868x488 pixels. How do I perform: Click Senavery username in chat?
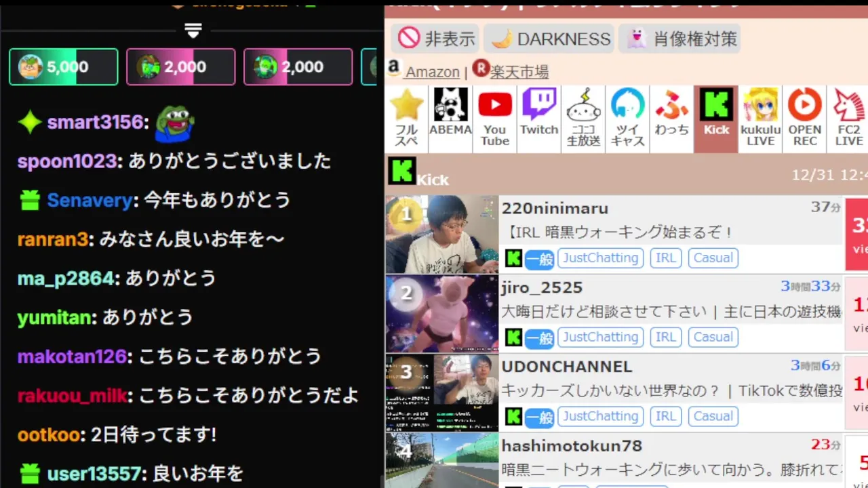(x=90, y=201)
